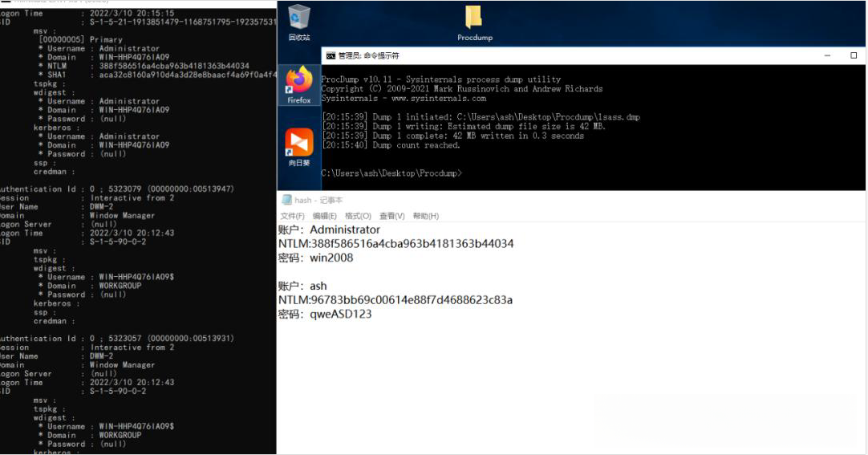
Task: Click the 管理员: 命令提示符 window title
Action: [x=369, y=56]
